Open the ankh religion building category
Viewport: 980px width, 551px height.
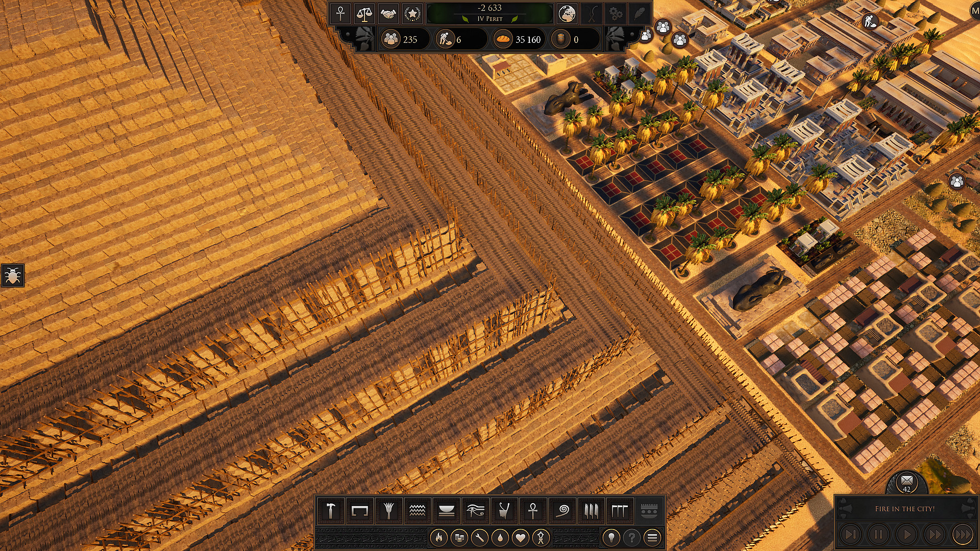pos(532,510)
